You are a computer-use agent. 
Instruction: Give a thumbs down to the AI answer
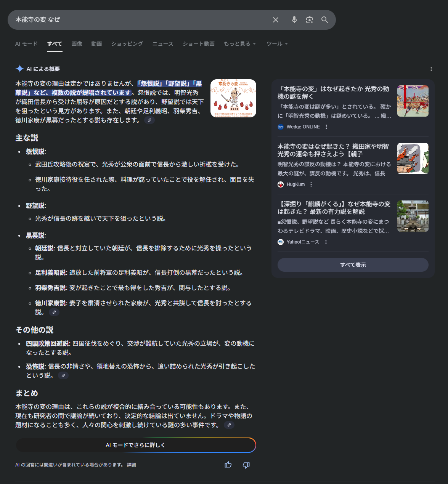pos(246,465)
